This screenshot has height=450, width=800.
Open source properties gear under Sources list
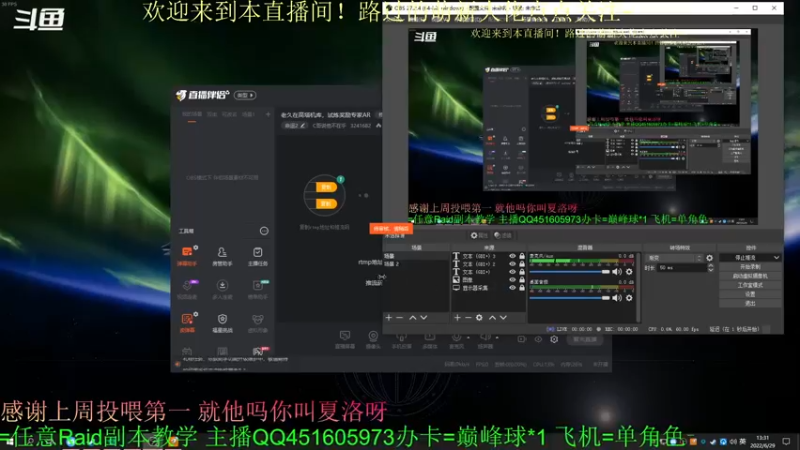[479, 317]
